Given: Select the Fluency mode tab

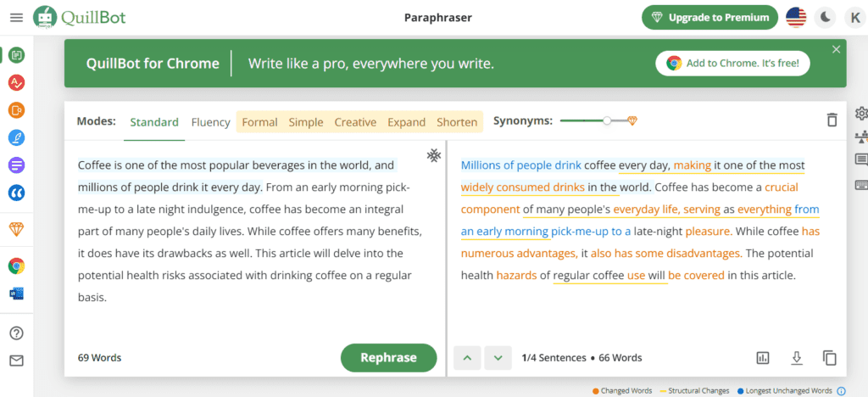Looking at the screenshot, I should tap(211, 122).
